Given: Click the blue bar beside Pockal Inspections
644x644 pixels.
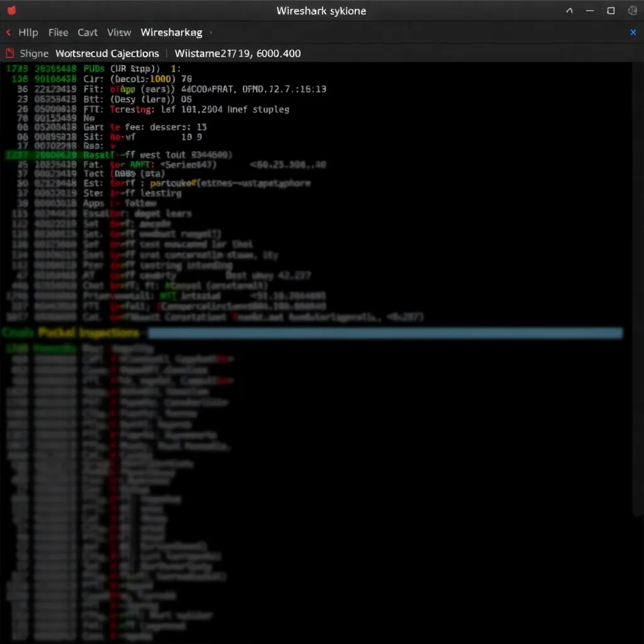Looking at the screenshot, I should [385, 333].
